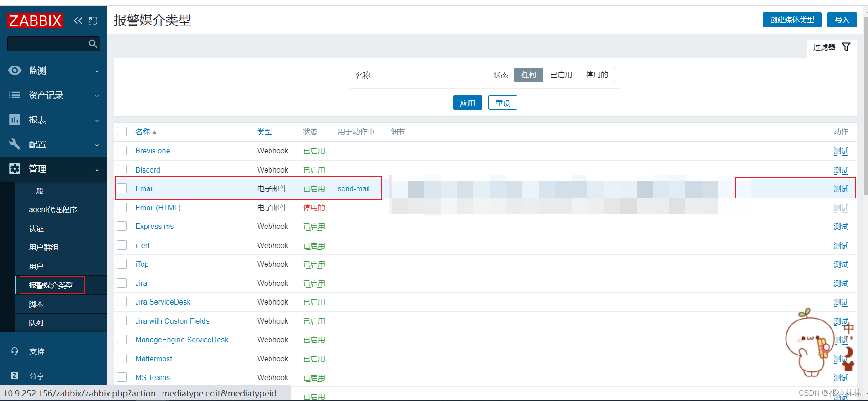Toggle sidebar kiosk mode icon
This screenshot has height=401, width=868.
[93, 20]
